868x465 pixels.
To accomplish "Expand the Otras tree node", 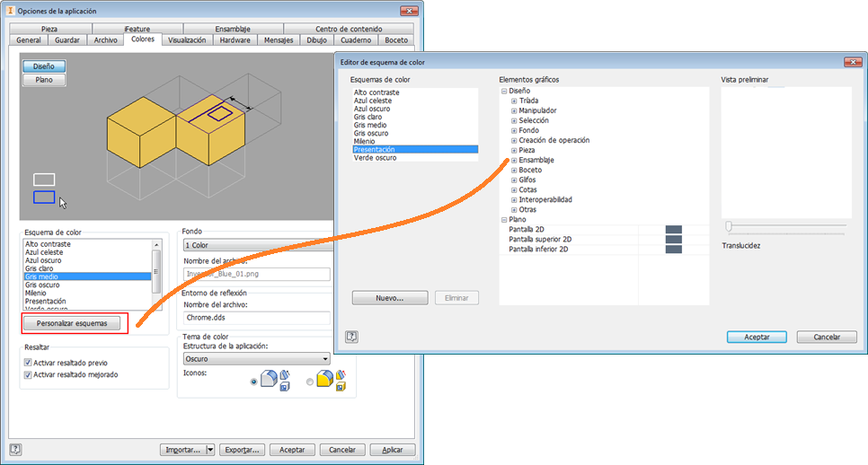I will 514,210.
